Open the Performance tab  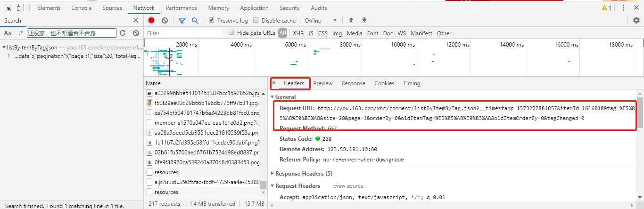click(182, 8)
